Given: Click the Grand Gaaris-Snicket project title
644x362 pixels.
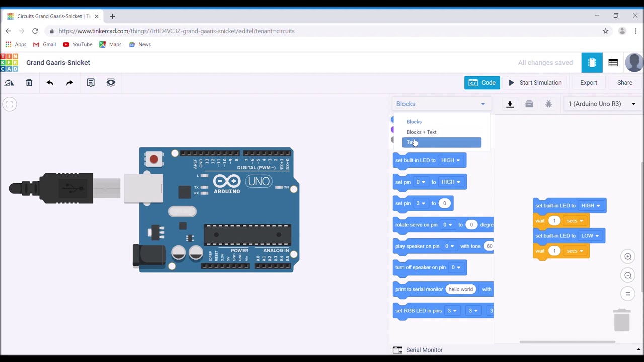Looking at the screenshot, I should tap(58, 63).
